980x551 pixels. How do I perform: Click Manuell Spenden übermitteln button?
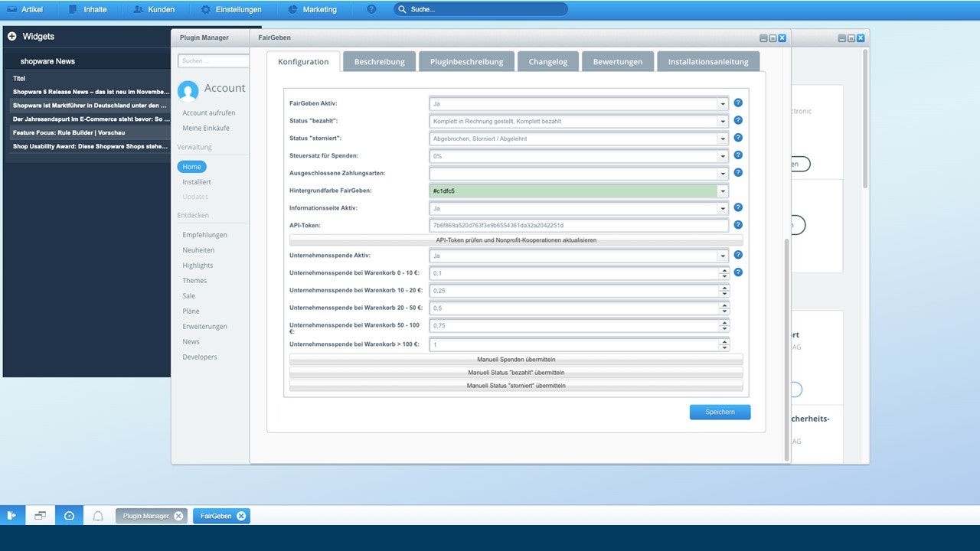pyautogui.click(x=516, y=359)
